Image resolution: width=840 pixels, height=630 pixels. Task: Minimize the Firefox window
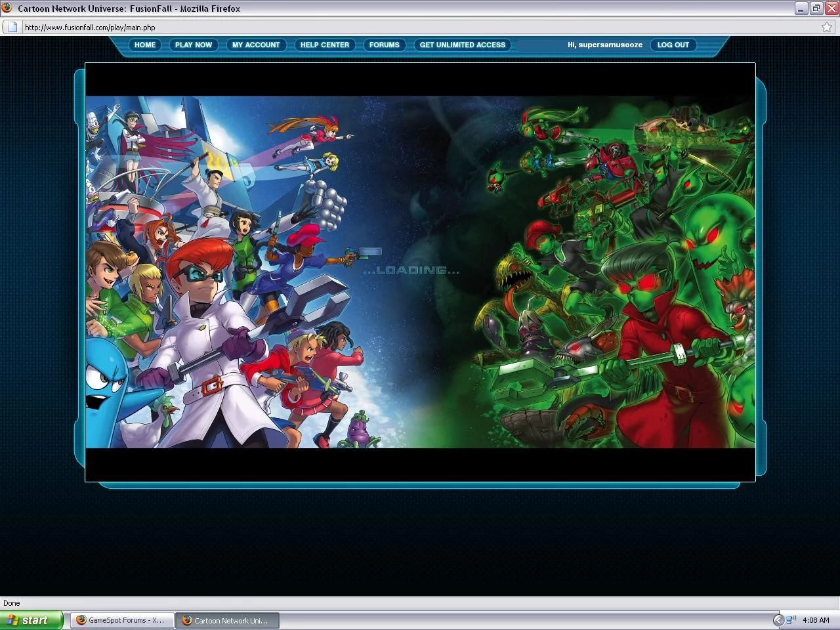[801, 9]
